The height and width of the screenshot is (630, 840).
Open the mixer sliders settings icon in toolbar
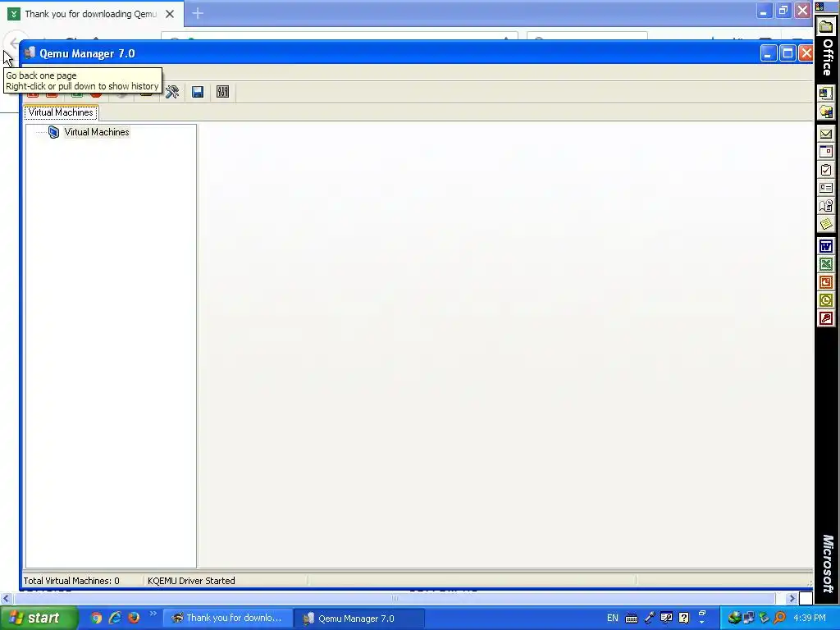223,92
